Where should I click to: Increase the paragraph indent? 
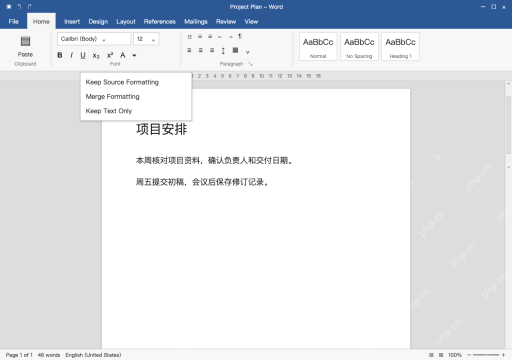click(230, 37)
